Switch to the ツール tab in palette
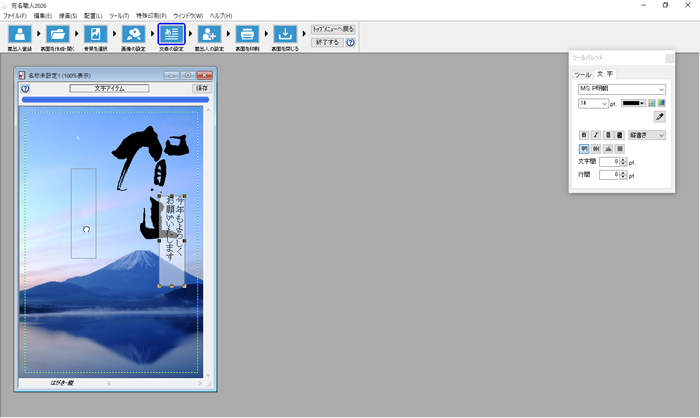The image size is (700, 418). coord(581,74)
